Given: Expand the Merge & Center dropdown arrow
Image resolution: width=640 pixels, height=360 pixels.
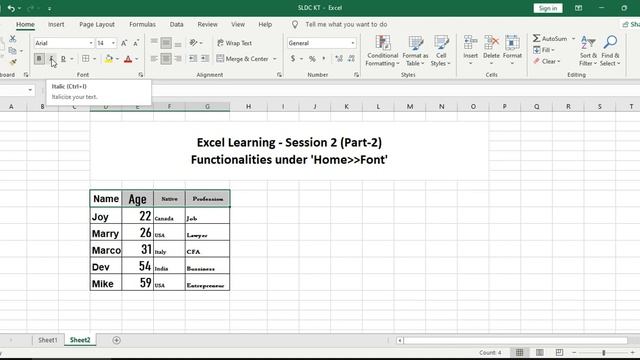Looking at the screenshot, I should click(275, 59).
